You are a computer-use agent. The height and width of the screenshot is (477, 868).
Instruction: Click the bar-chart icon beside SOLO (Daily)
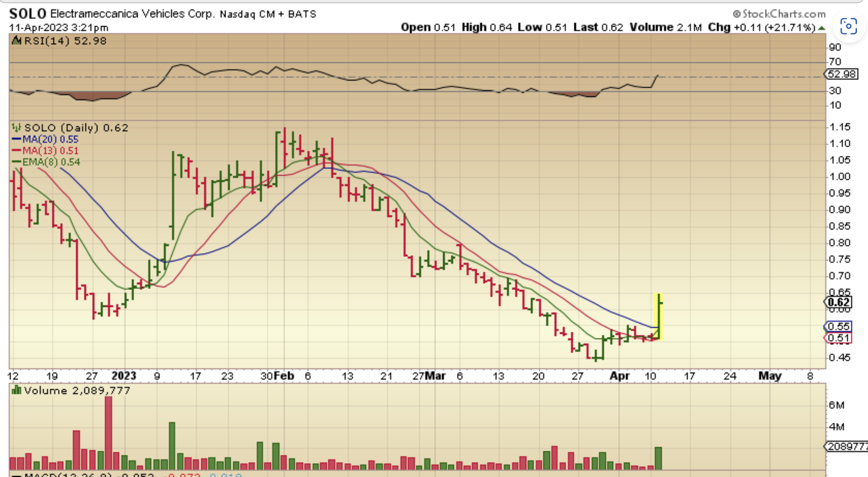[17, 128]
